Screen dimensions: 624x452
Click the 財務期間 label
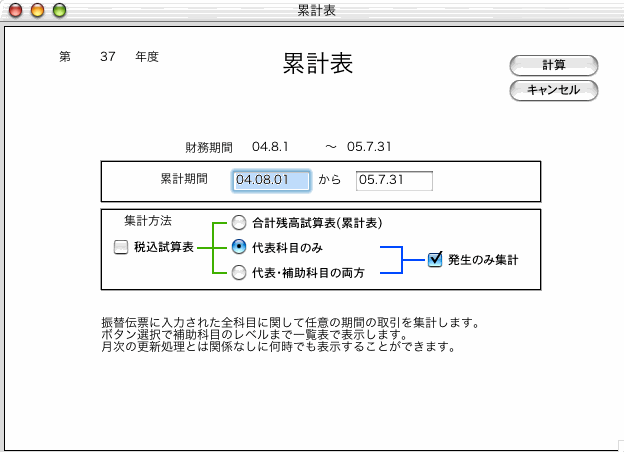pyautogui.click(x=208, y=147)
